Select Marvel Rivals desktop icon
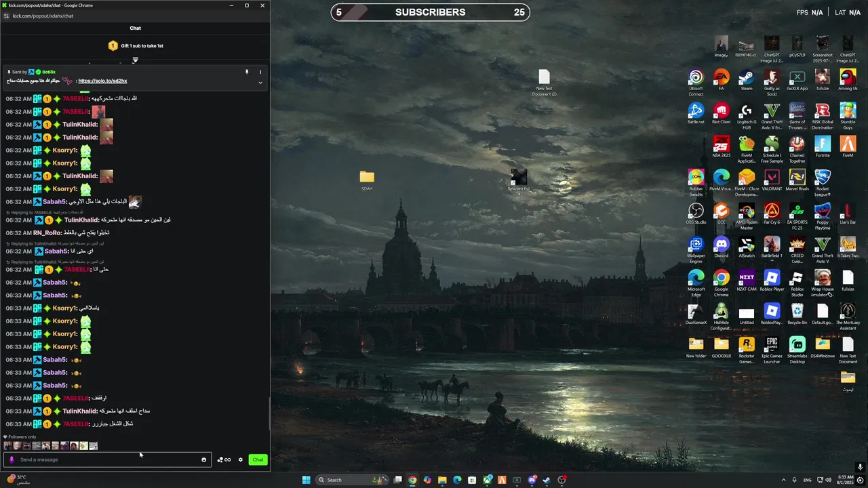Image resolution: width=868 pixels, height=488 pixels. [797, 180]
